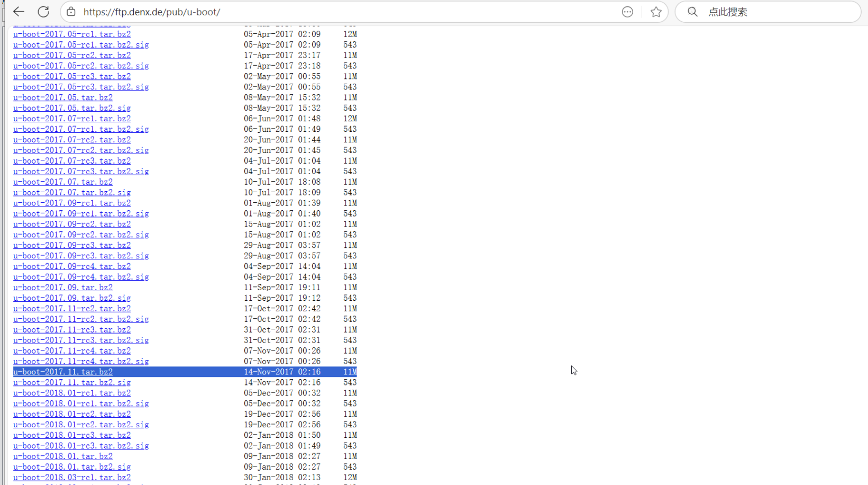Click the date 10-Jul-2017 18:08

[x=282, y=182]
